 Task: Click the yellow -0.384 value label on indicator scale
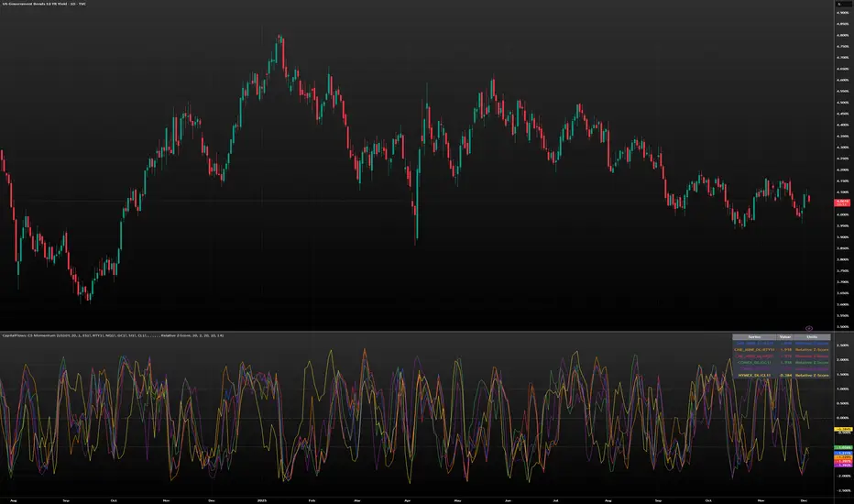(x=843, y=430)
